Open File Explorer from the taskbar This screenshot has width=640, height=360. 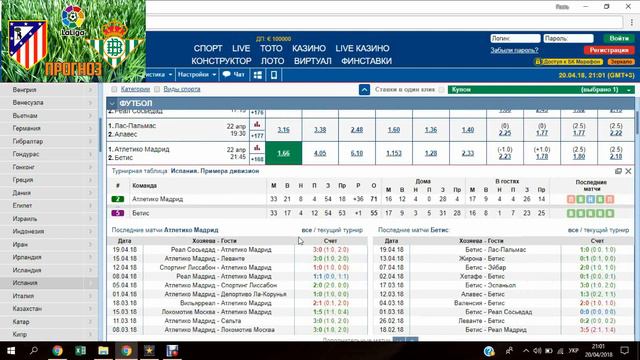[x=103, y=351]
